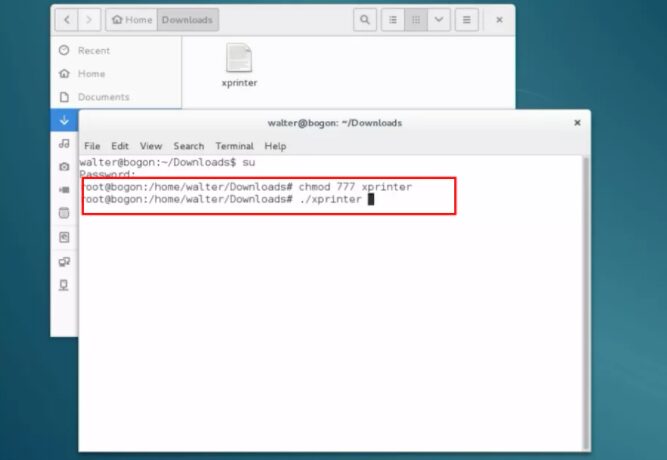Open the Files hamburger menu
Screen dimensions: 667x460
(467, 20)
